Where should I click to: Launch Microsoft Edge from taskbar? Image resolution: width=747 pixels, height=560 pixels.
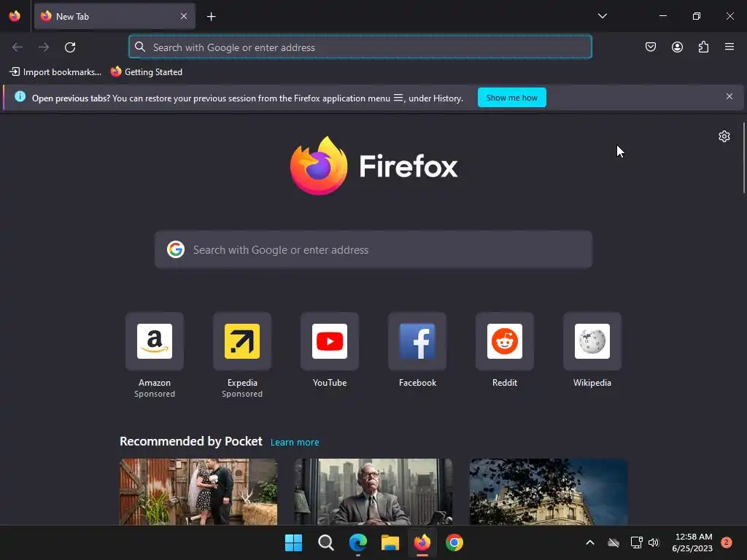[357, 542]
